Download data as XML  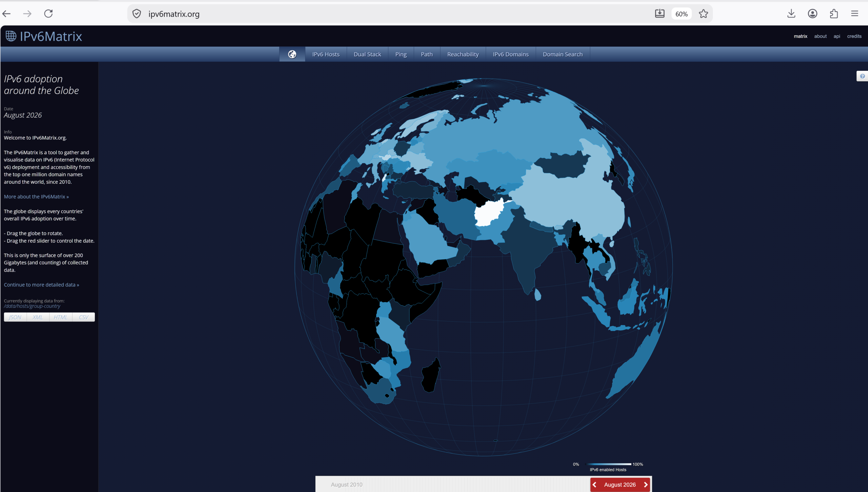click(x=38, y=317)
